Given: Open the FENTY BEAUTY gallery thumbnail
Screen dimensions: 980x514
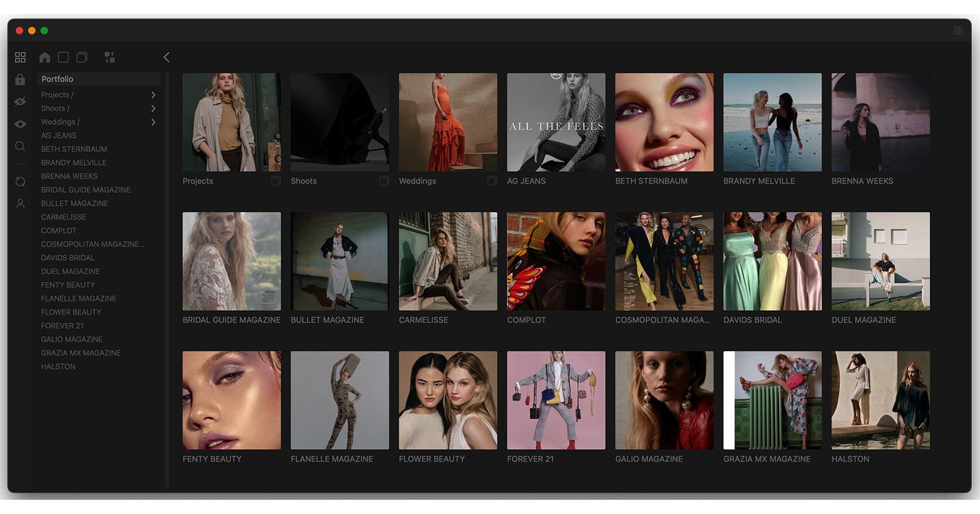Looking at the screenshot, I should point(232,400).
